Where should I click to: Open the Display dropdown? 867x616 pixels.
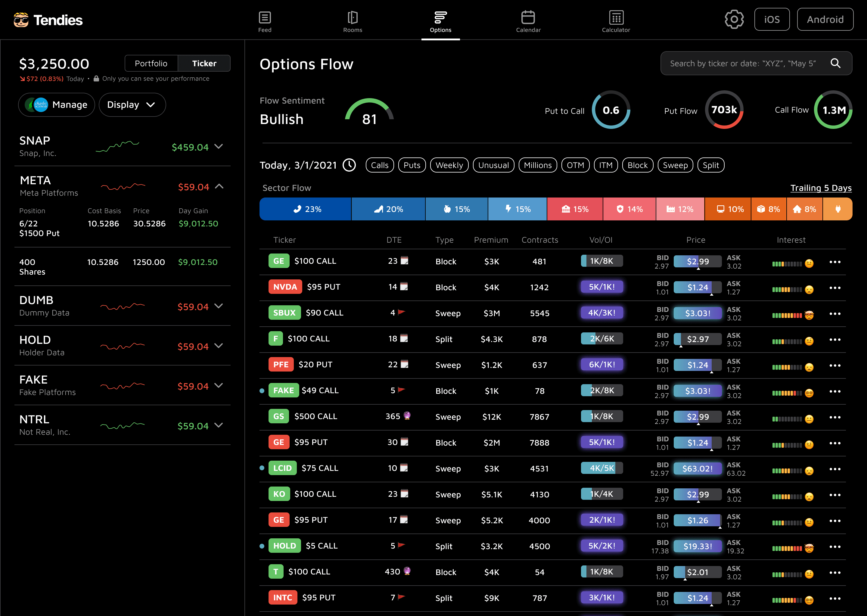pos(132,105)
